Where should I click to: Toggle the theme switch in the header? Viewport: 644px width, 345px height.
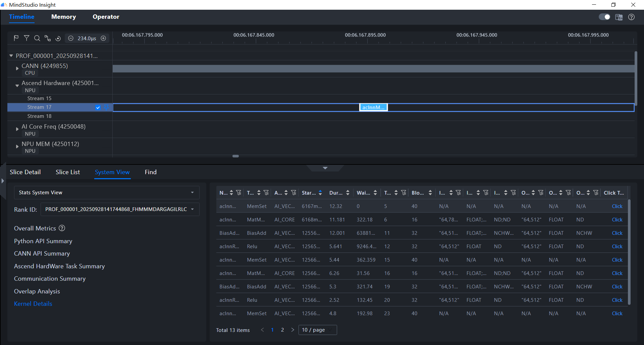604,17
